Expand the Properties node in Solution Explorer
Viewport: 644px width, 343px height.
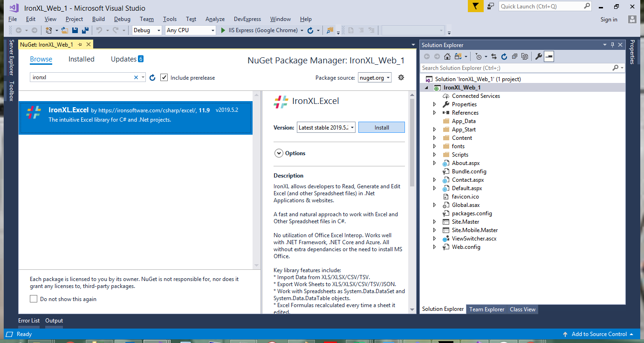[435, 104]
